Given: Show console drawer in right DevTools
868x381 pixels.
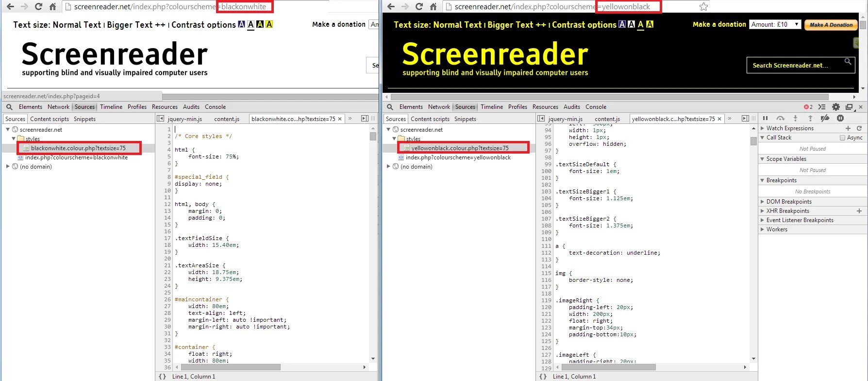Looking at the screenshot, I should [821, 107].
